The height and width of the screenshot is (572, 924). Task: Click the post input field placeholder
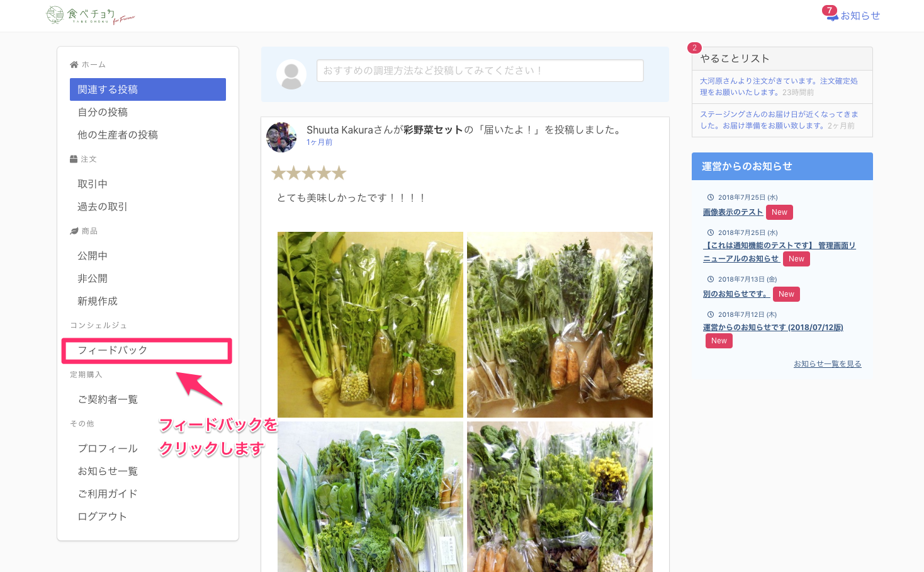[480, 71]
